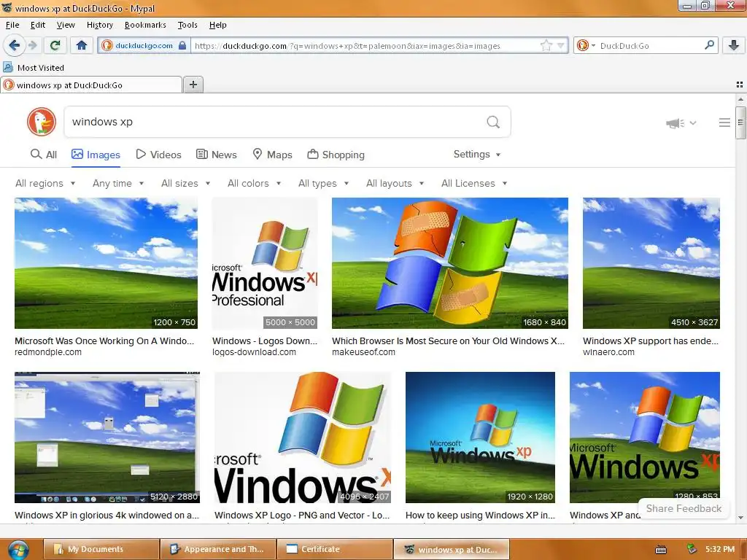Click the List all tabs icon
The height and width of the screenshot is (560, 747).
[740, 85]
